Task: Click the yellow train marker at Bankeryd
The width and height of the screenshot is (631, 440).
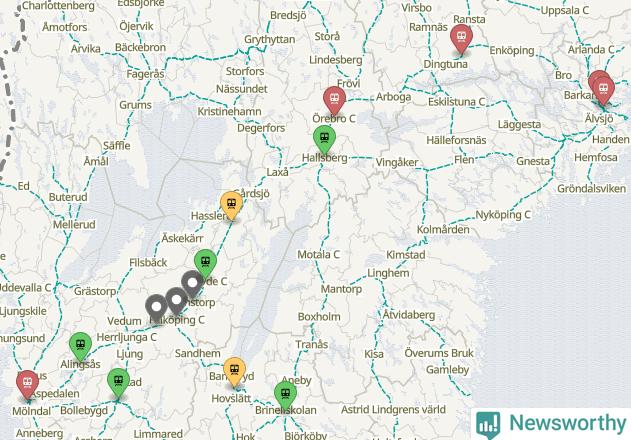Action: pos(235,372)
